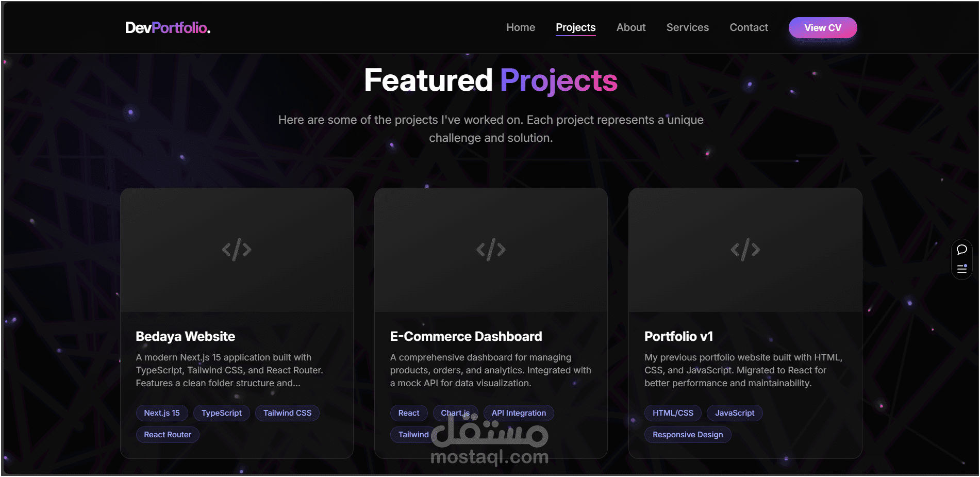This screenshot has width=980, height=477.
Task: Click the chat bubble icon in side widget
Action: pyautogui.click(x=961, y=250)
